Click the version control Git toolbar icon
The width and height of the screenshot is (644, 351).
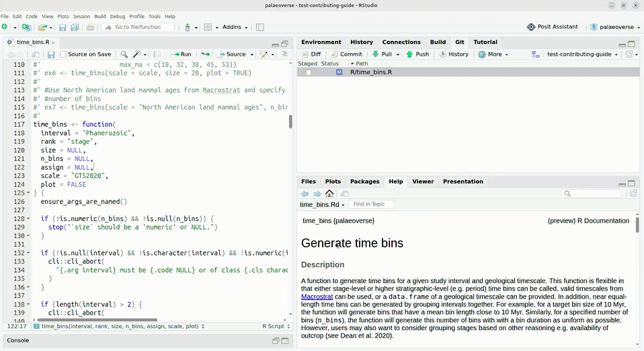[188, 27]
